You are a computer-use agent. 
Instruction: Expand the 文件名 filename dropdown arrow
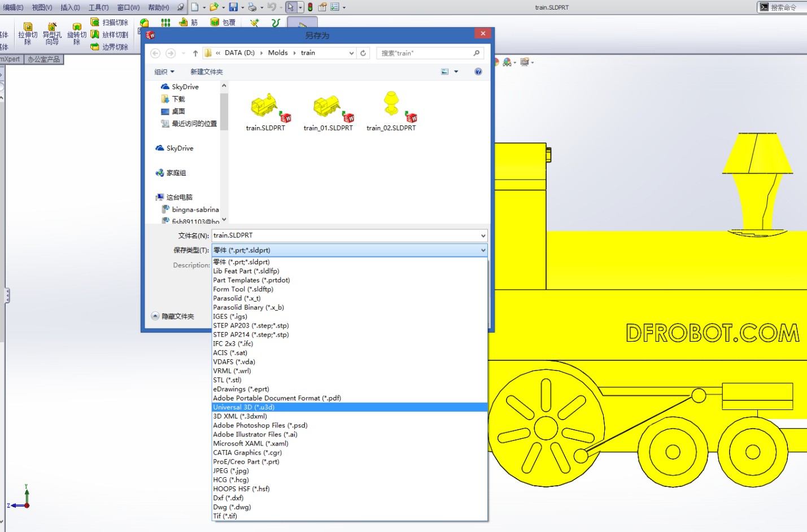coord(483,236)
